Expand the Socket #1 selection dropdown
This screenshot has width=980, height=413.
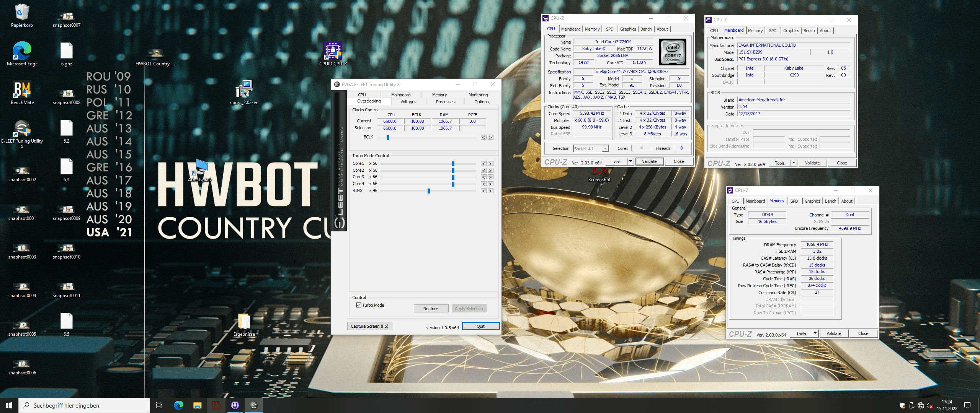coord(605,148)
